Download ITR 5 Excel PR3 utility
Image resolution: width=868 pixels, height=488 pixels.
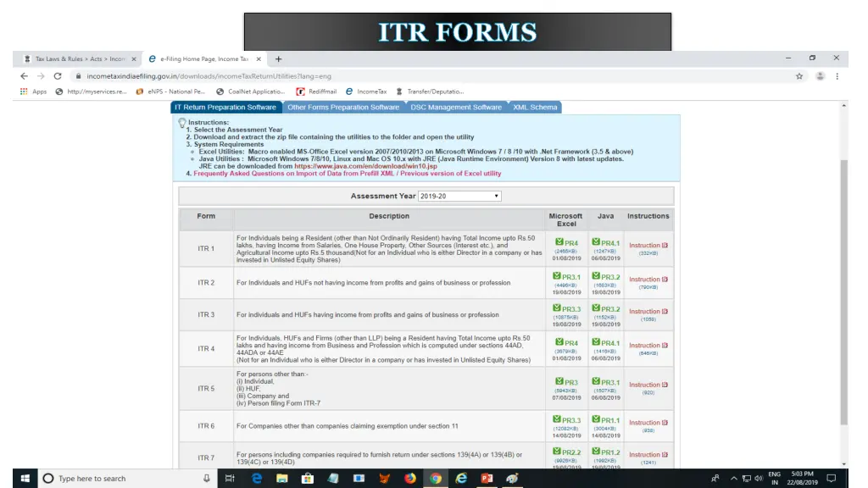coord(566,382)
